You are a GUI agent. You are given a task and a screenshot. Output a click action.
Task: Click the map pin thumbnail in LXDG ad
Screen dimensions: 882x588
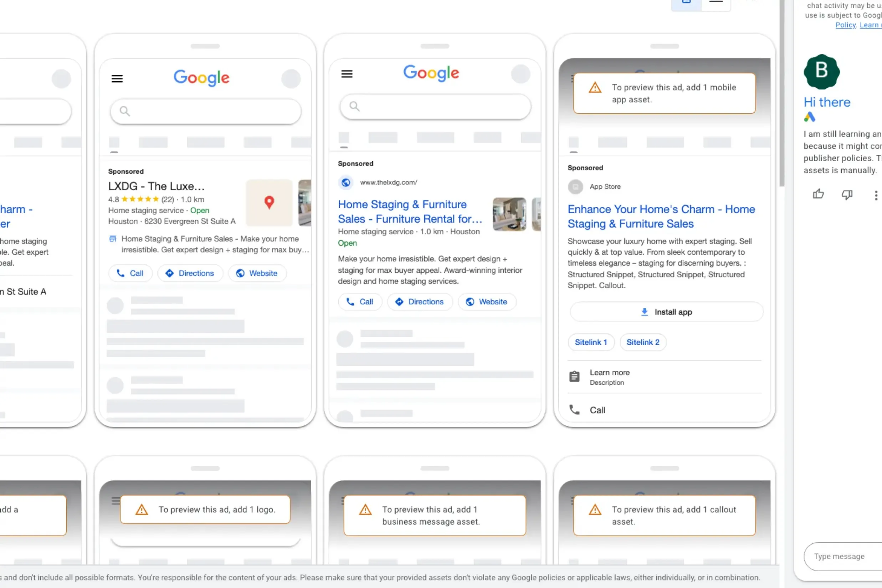[x=269, y=203]
